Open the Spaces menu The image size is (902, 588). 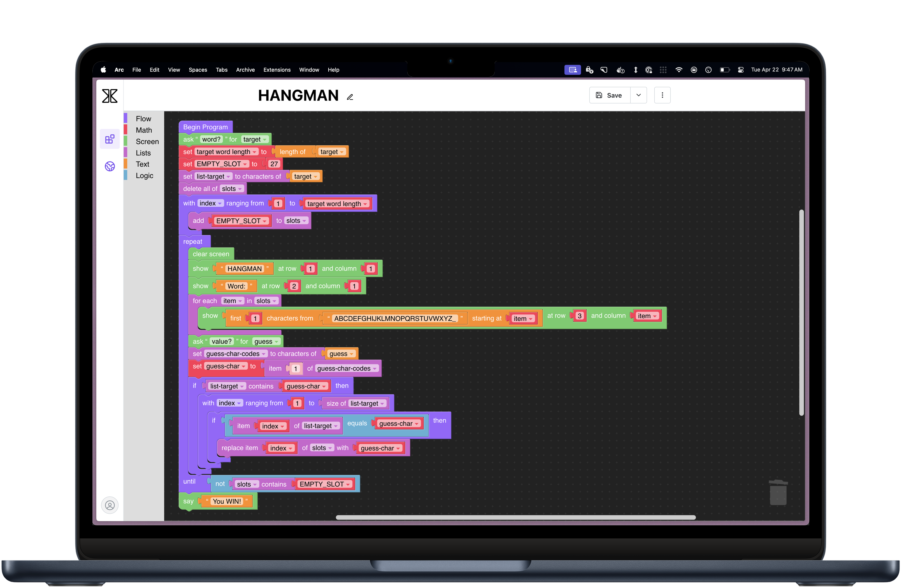198,70
